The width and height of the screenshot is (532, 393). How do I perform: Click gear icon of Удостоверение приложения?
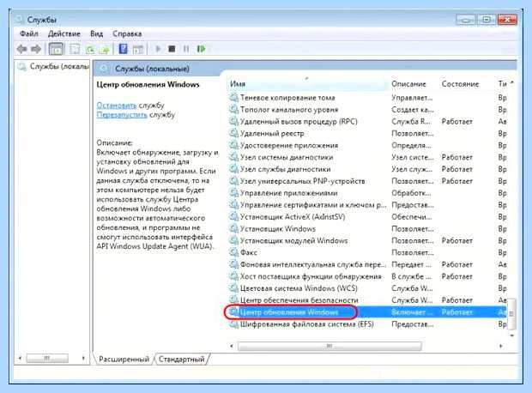(x=233, y=145)
